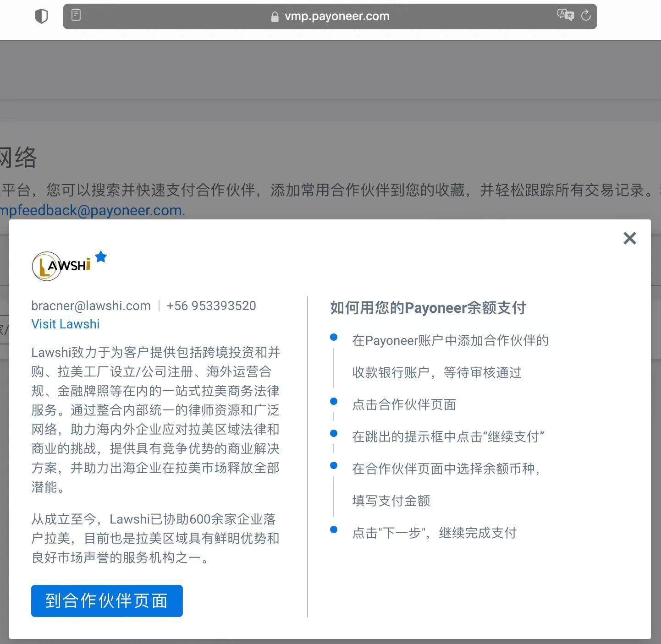Click the blue star icon beside Lawshi logo
Viewport: 661px width, 644px height.
101,257
